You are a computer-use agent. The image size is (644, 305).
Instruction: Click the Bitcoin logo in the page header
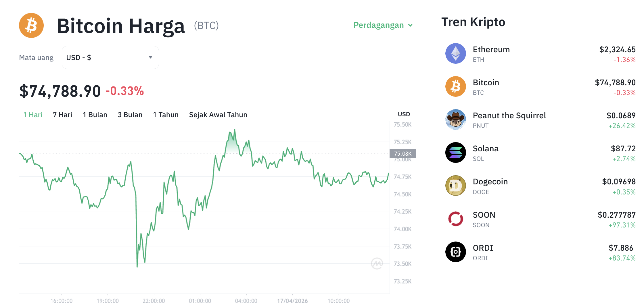[x=31, y=25]
